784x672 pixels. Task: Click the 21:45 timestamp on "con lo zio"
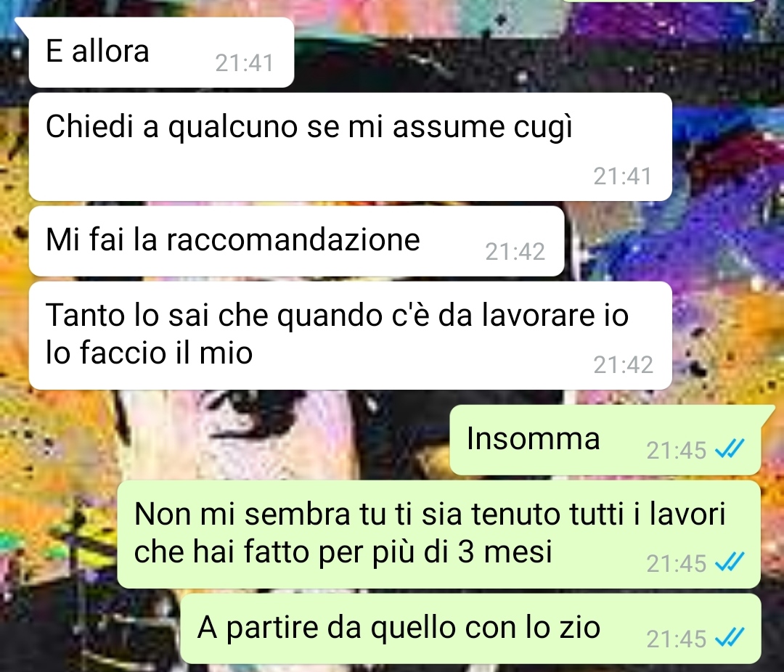(x=676, y=639)
